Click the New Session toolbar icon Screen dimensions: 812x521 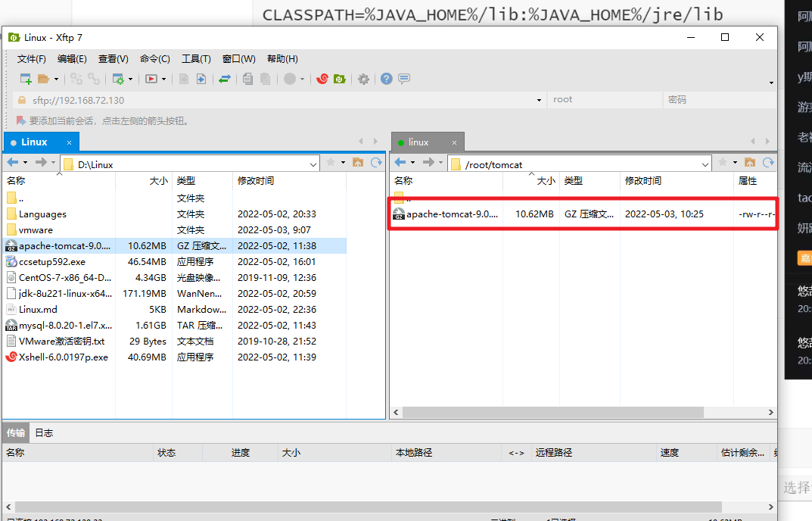pyautogui.click(x=26, y=79)
